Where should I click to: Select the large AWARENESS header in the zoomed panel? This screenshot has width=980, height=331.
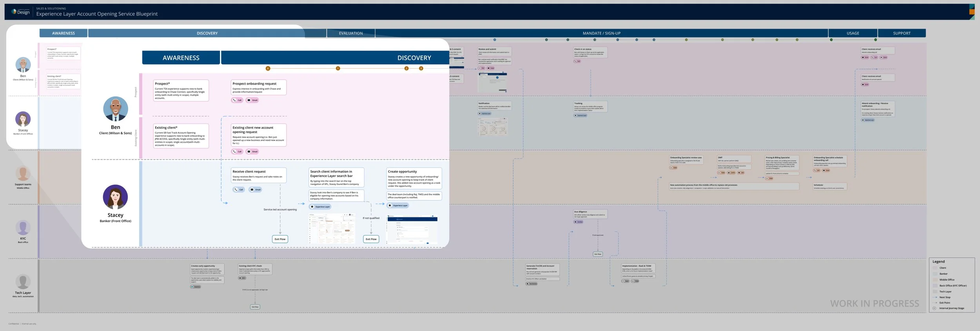point(181,58)
